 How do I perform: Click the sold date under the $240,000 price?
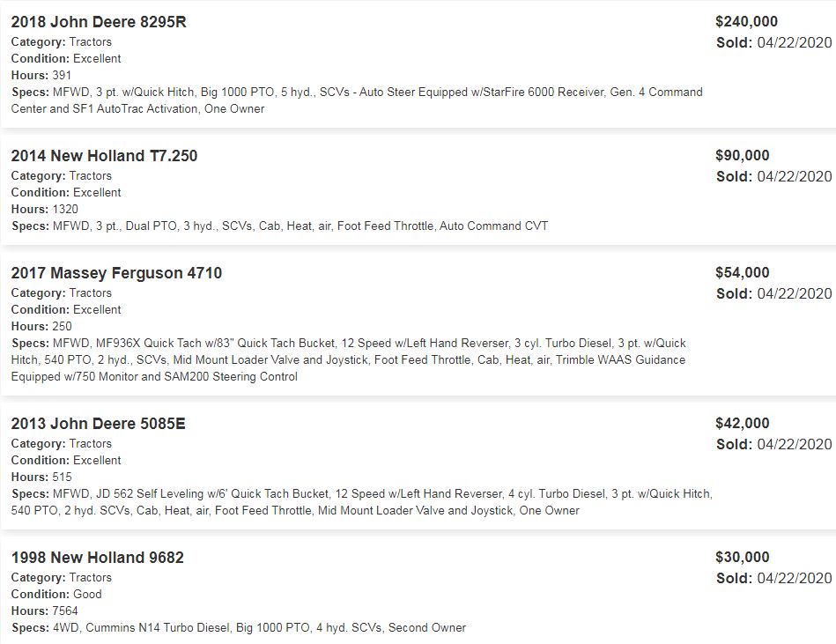pyautogui.click(x=773, y=42)
